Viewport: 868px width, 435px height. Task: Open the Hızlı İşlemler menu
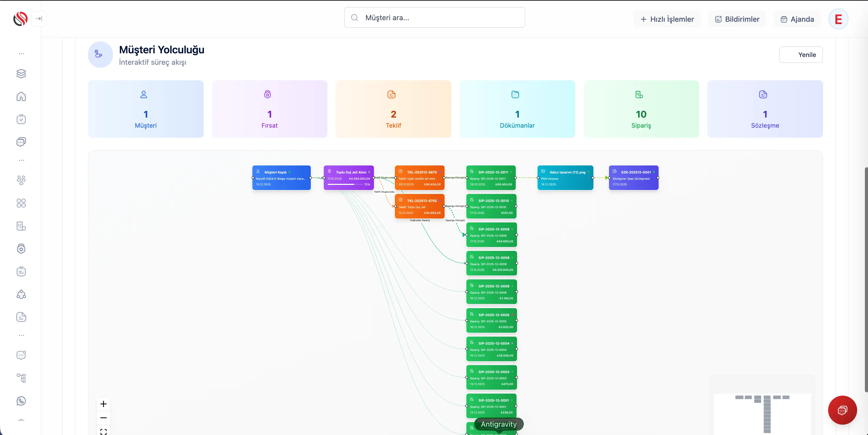[x=667, y=19]
